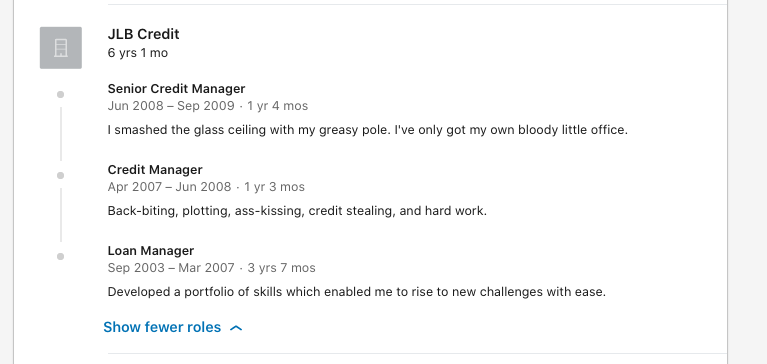
Task: Select the Loan Manager role title
Action: 151,250
